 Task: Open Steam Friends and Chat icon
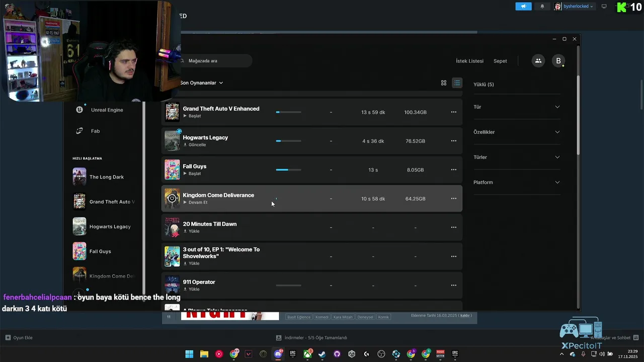click(636, 337)
